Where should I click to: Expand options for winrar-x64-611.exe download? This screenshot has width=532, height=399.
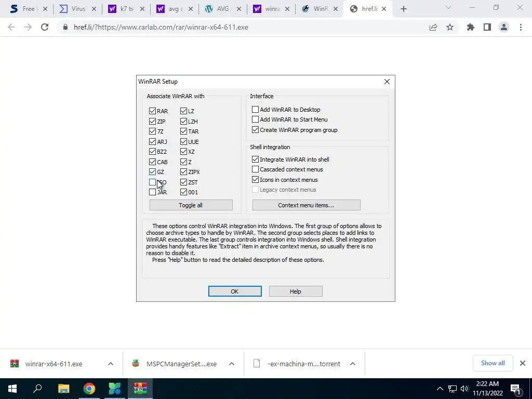pos(111,364)
